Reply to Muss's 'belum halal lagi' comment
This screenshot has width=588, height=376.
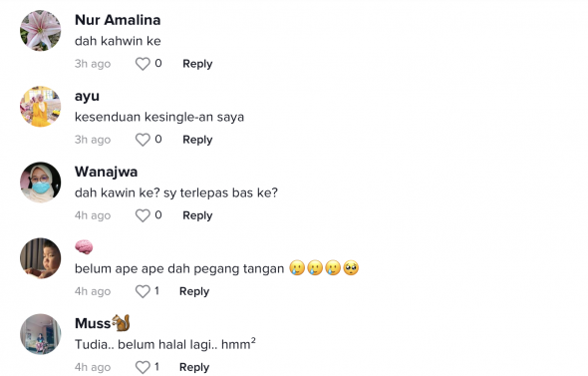tap(194, 367)
